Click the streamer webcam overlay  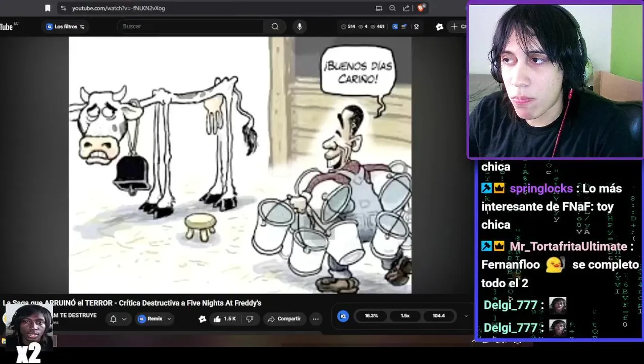[x=555, y=81]
